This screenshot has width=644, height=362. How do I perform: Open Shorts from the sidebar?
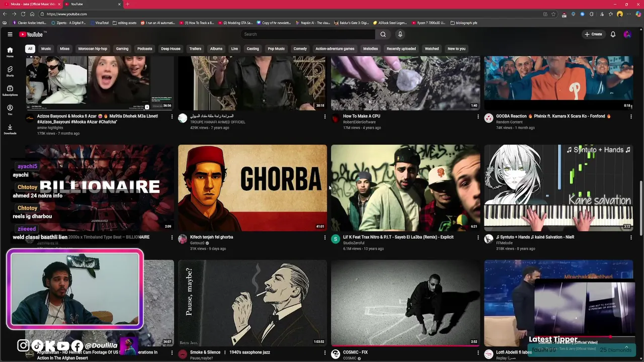10,71
